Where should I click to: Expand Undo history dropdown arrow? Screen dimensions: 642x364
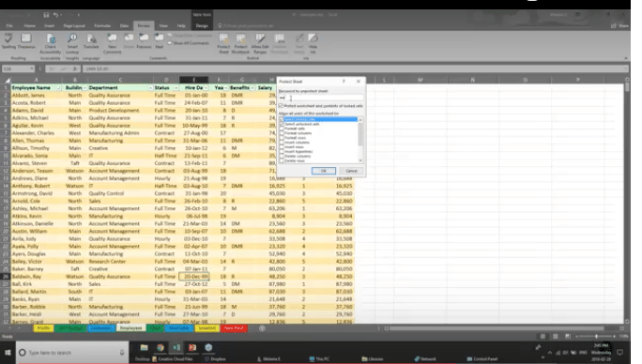click(61, 15)
